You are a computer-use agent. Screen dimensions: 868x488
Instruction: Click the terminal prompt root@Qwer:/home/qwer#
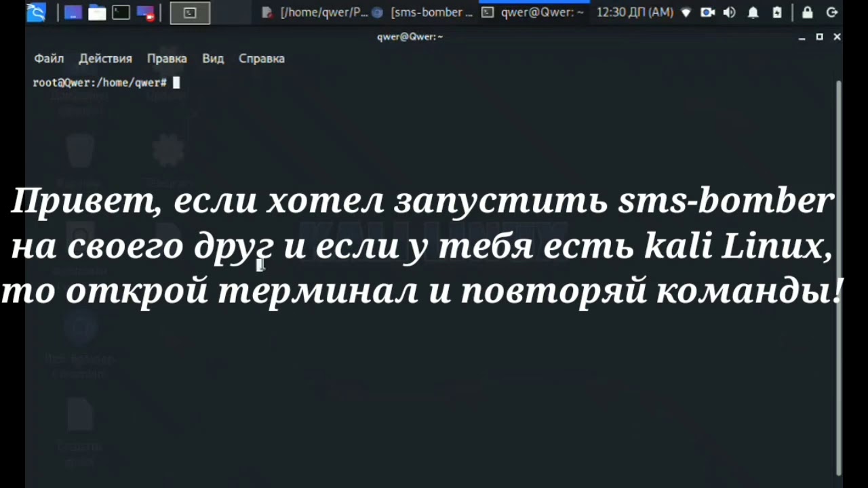pyautogui.click(x=100, y=83)
